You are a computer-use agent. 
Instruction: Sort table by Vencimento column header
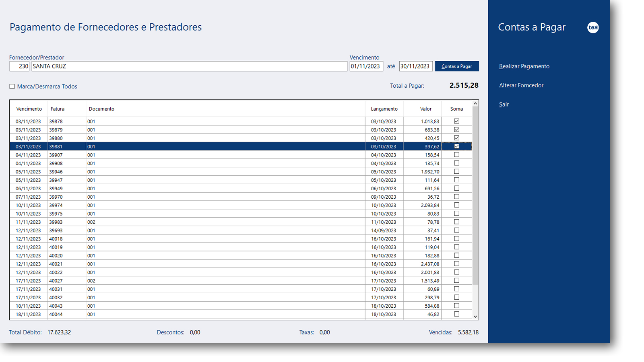[29, 109]
